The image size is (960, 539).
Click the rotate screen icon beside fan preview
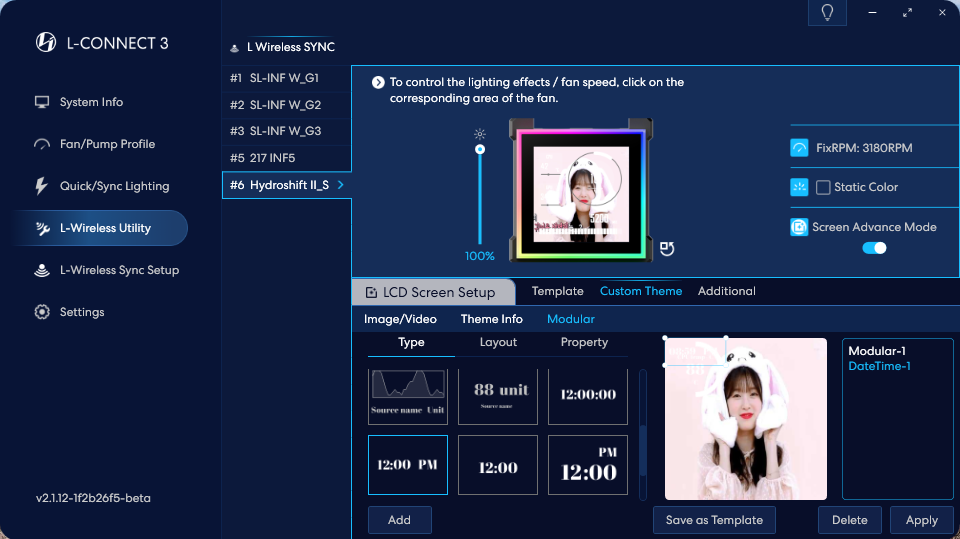tap(667, 248)
